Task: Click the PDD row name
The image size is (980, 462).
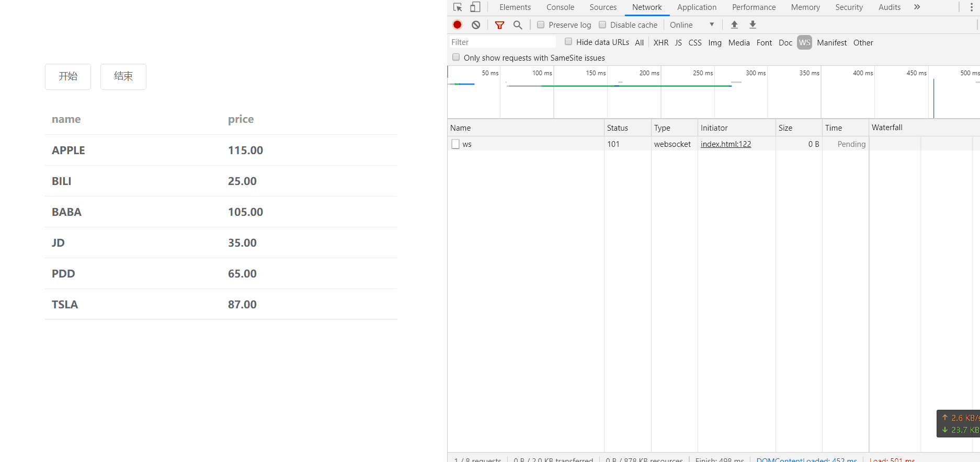Action: pos(63,274)
